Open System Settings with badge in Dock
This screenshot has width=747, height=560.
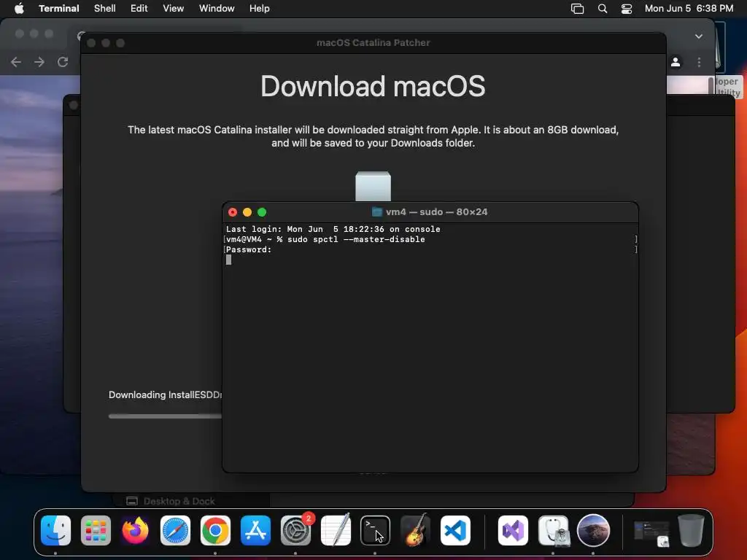(296, 531)
